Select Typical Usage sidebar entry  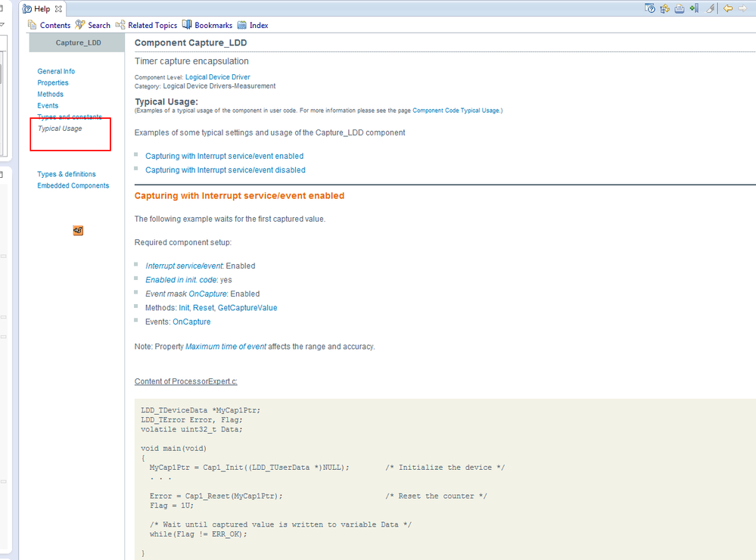[x=60, y=129]
